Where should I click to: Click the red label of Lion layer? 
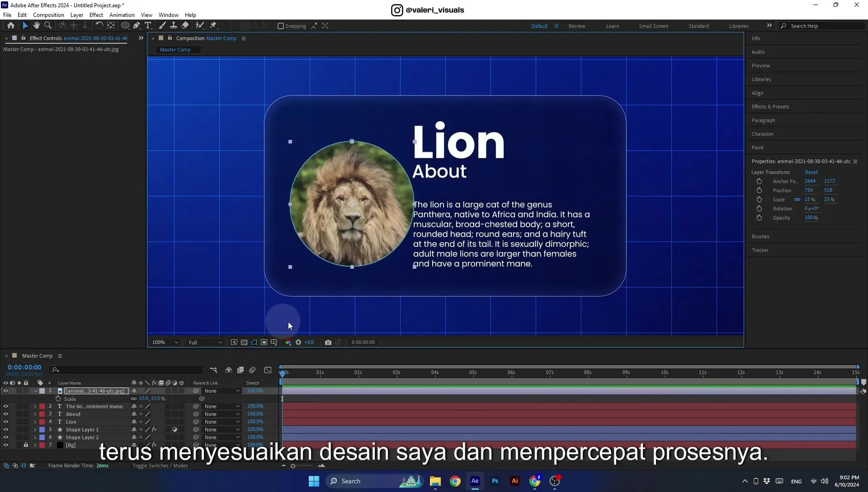tap(42, 422)
